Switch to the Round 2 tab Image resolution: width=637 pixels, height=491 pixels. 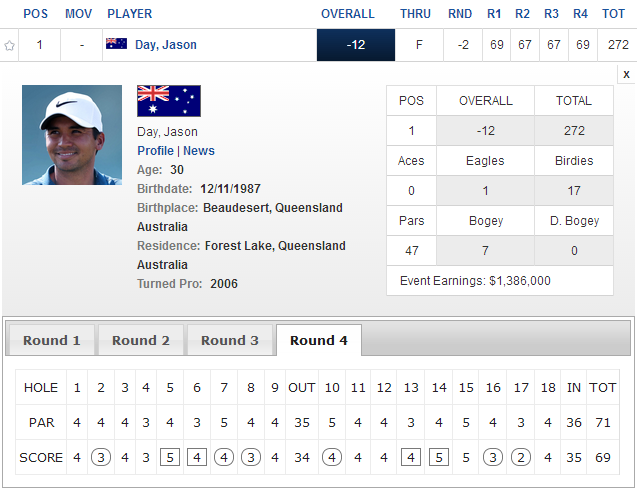(x=140, y=340)
